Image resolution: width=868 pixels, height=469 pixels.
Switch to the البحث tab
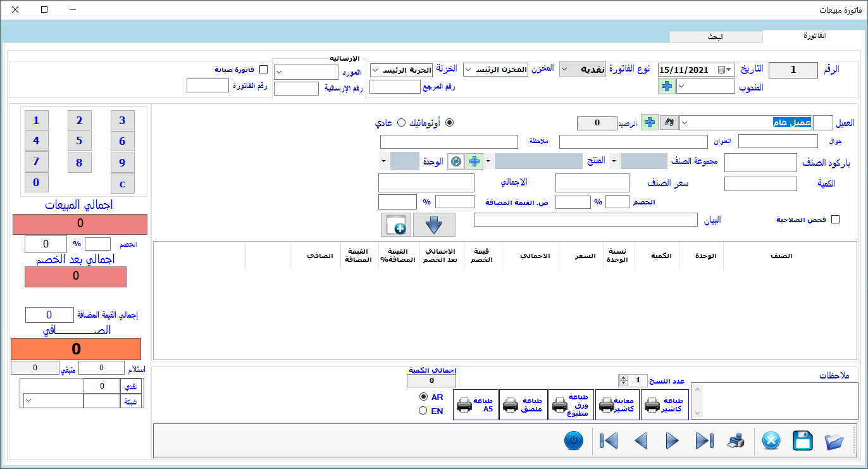click(716, 37)
